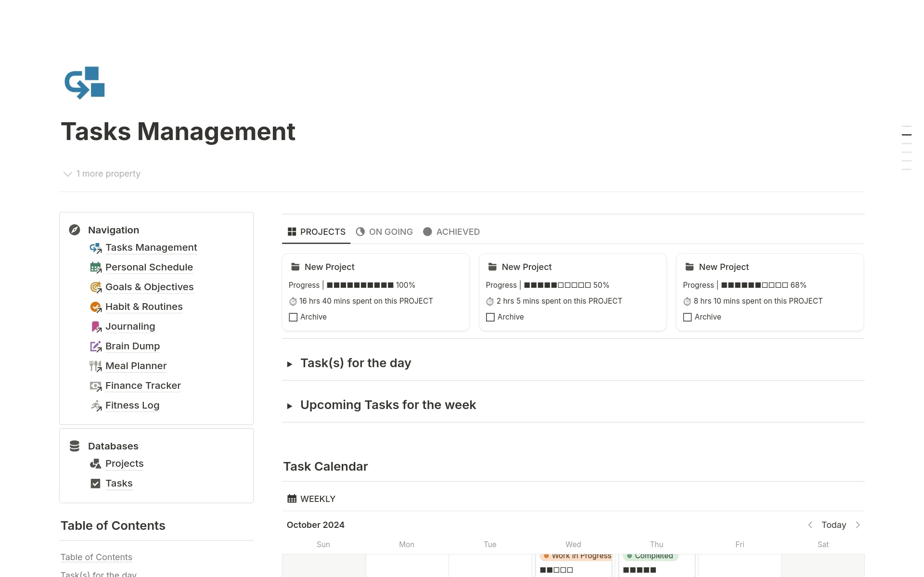Image resolution: width=924 pixels, height=577 pixels.
Task: Click the Brain Dump pencil icon
Action: pyautogui.click(x=96, y=346)
